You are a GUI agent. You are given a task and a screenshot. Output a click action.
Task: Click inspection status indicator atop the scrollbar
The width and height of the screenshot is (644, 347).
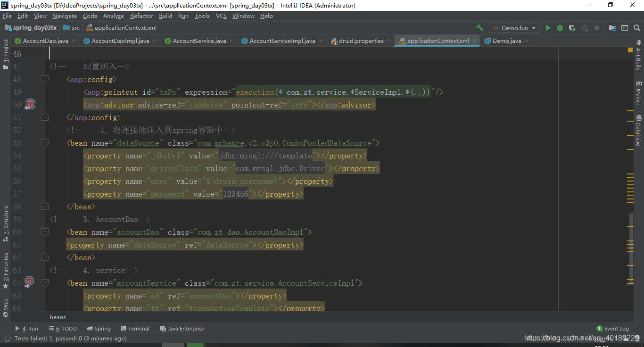click(630, 50)
